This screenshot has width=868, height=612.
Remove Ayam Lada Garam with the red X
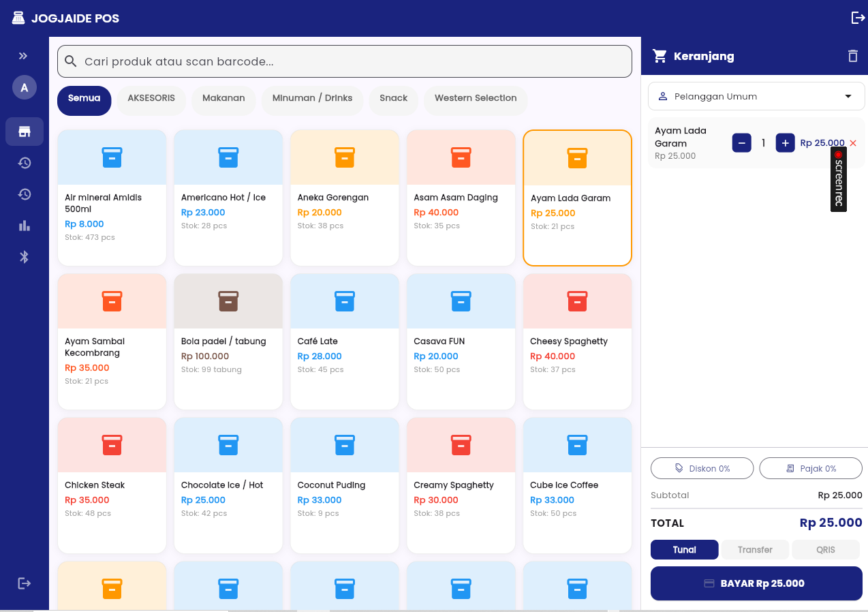853,143
